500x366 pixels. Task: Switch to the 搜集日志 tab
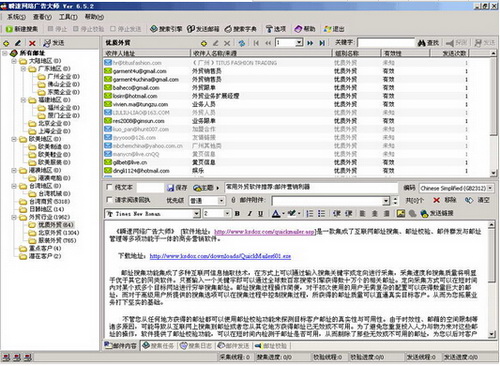point(196,346)
